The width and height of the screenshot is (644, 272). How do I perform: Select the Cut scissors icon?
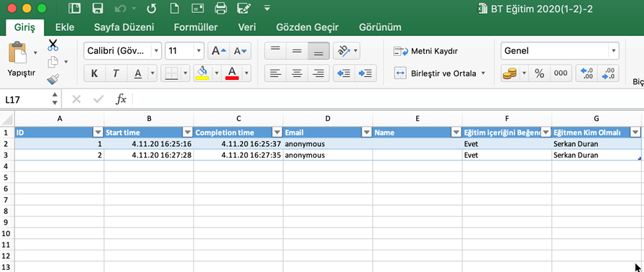tap(53, 45)
